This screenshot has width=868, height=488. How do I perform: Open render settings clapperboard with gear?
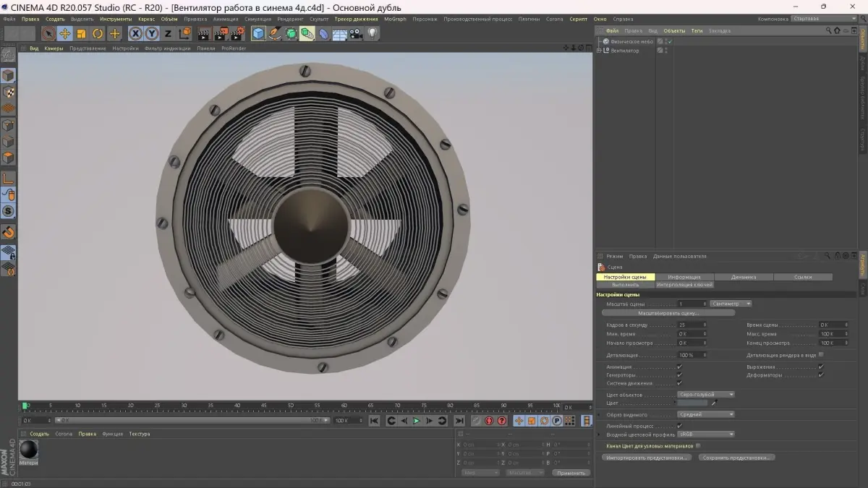tap(238, 33)
